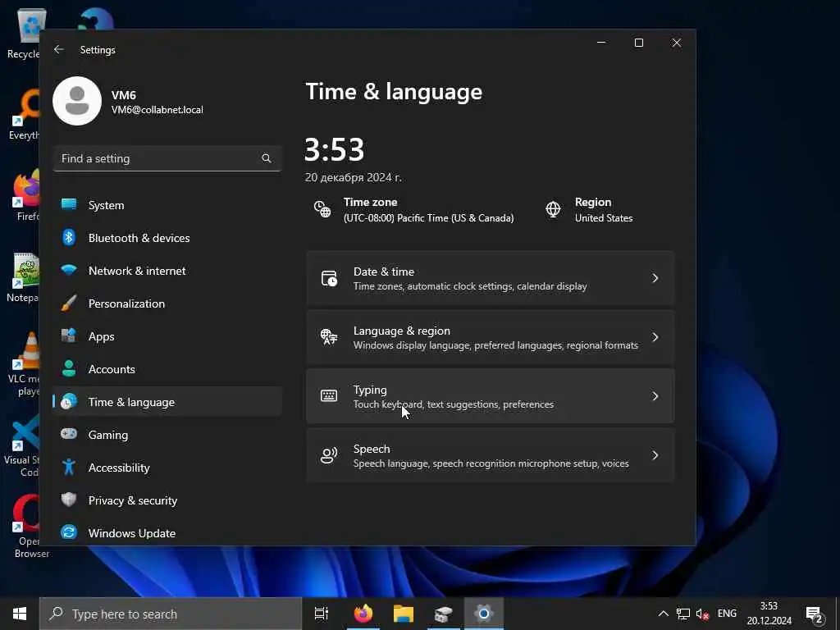Click the network tray icon

(x=682, y=614)
